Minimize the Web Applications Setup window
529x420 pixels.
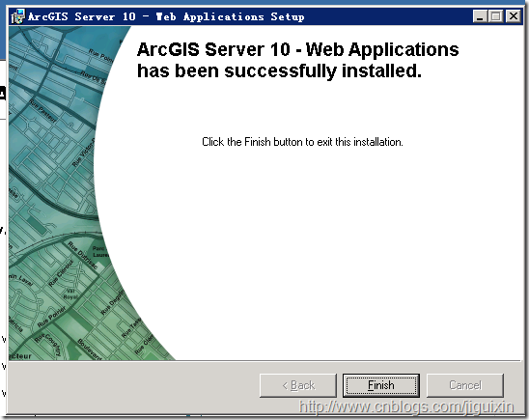(x=480, y=16)
